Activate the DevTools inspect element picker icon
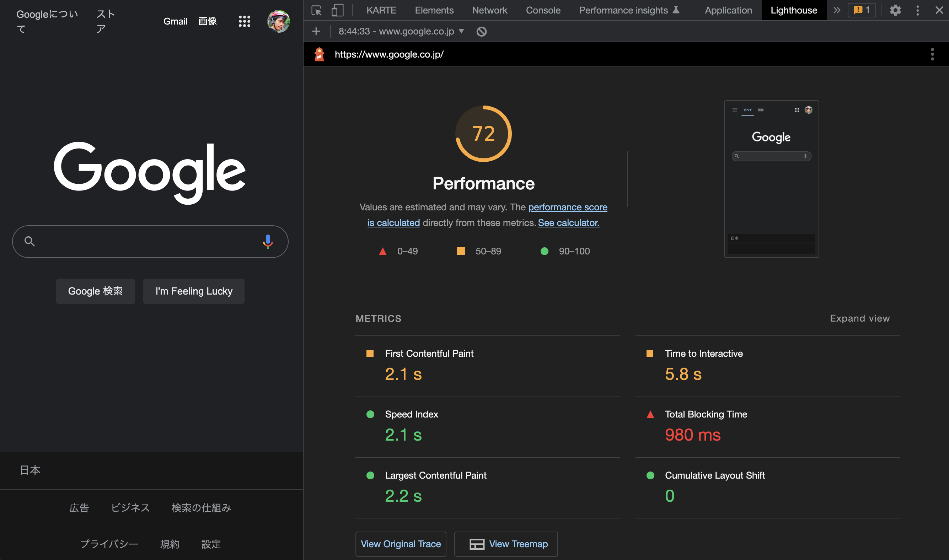 click(x=316, y=10)
